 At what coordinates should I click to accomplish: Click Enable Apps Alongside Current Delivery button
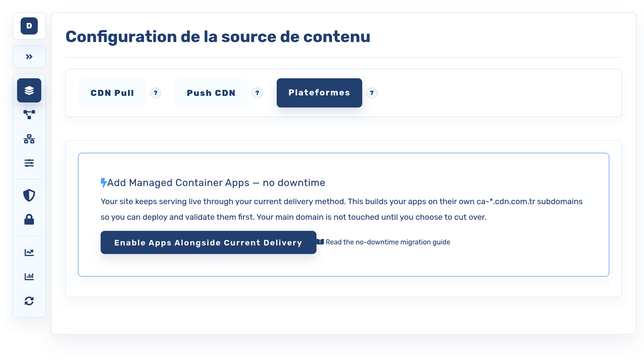208,243
